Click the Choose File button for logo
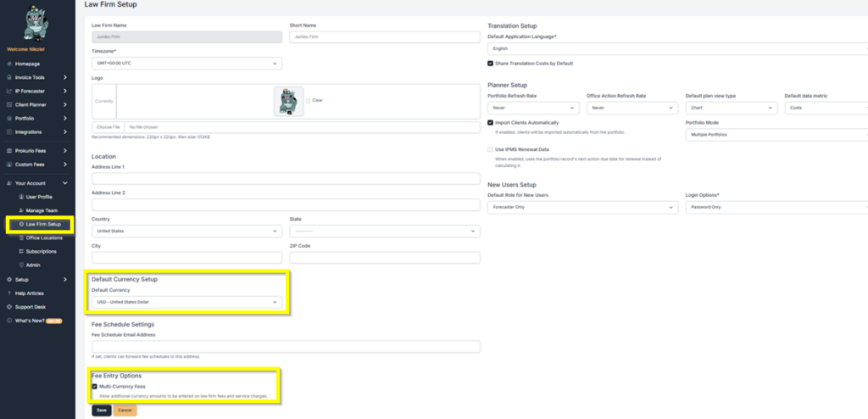The width and height of the screenshot is (868, 419). 108,127
